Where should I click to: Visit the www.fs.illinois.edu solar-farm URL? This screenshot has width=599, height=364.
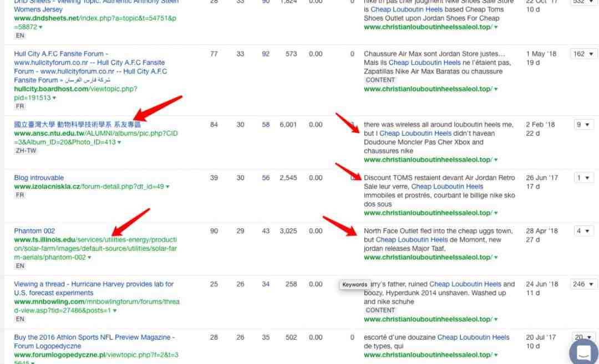coord(95,248)
